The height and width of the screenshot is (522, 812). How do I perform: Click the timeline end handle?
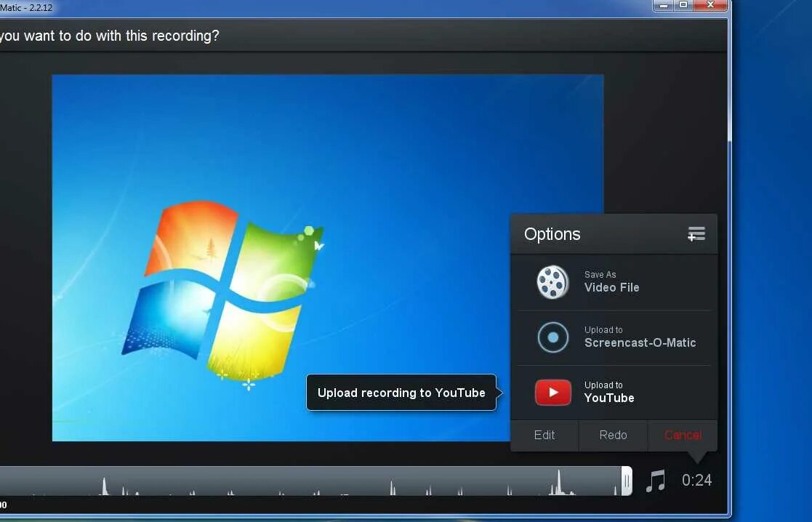[627, 481]
